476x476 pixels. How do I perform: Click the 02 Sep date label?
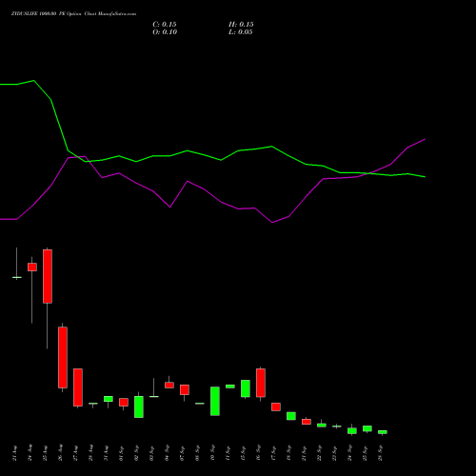tap(137, 453)
